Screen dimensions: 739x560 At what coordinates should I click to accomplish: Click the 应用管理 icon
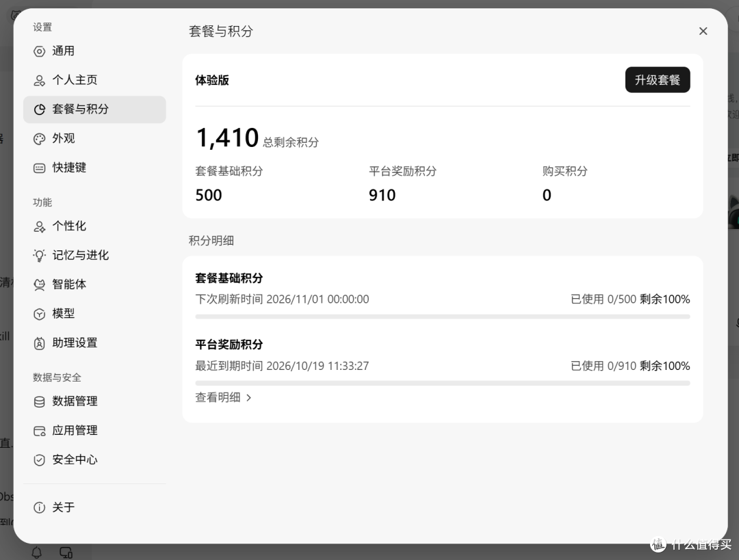point(40,431)
